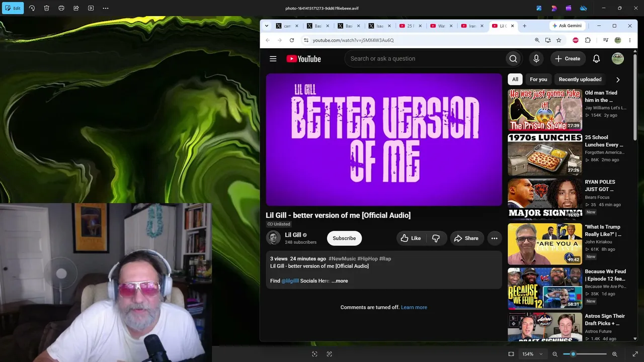The image size is (644, 362).
Task: Open the ABP Adblock Plus extension
Action: (x=576, y=40)
